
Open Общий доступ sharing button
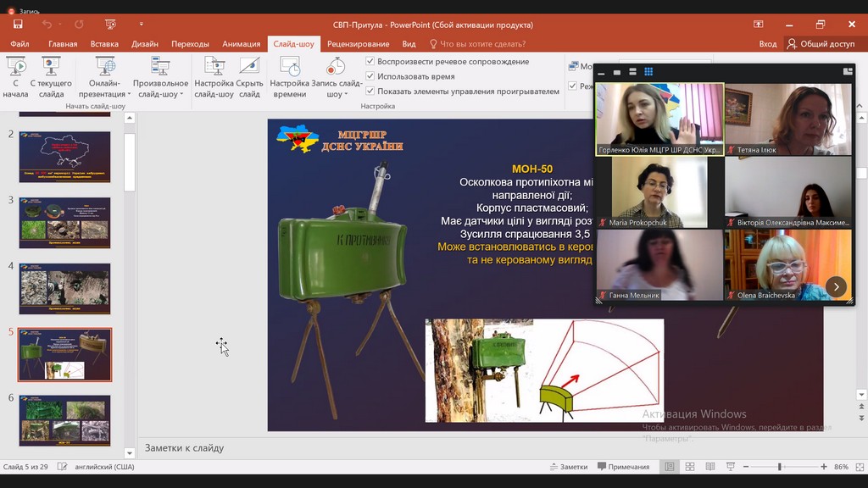(821, 44)
